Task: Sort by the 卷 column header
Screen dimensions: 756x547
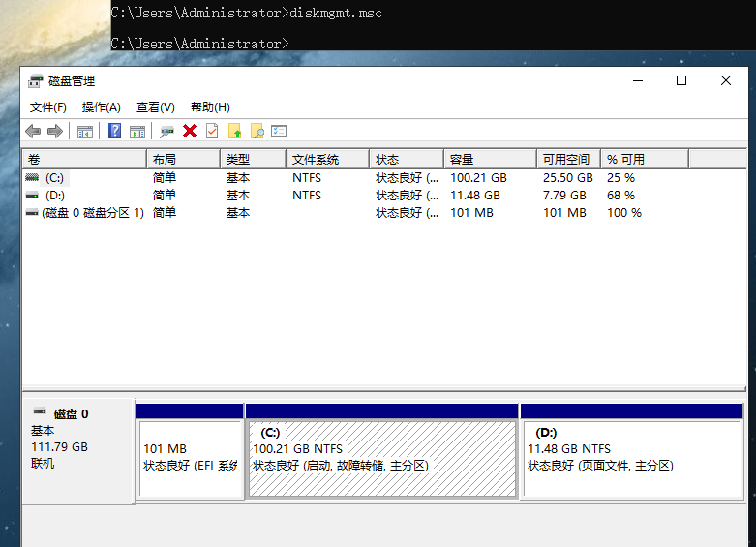Action: 84,159
